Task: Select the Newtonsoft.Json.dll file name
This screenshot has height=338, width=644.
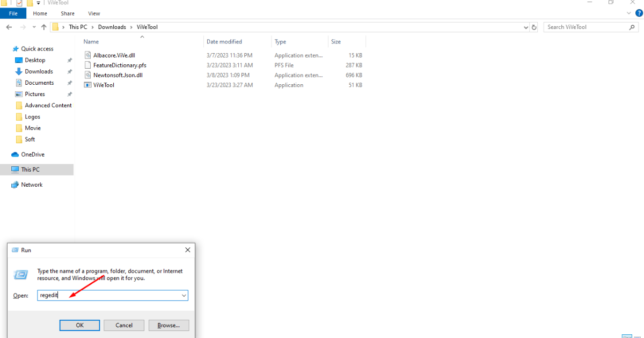Action: tap(118, 75)
